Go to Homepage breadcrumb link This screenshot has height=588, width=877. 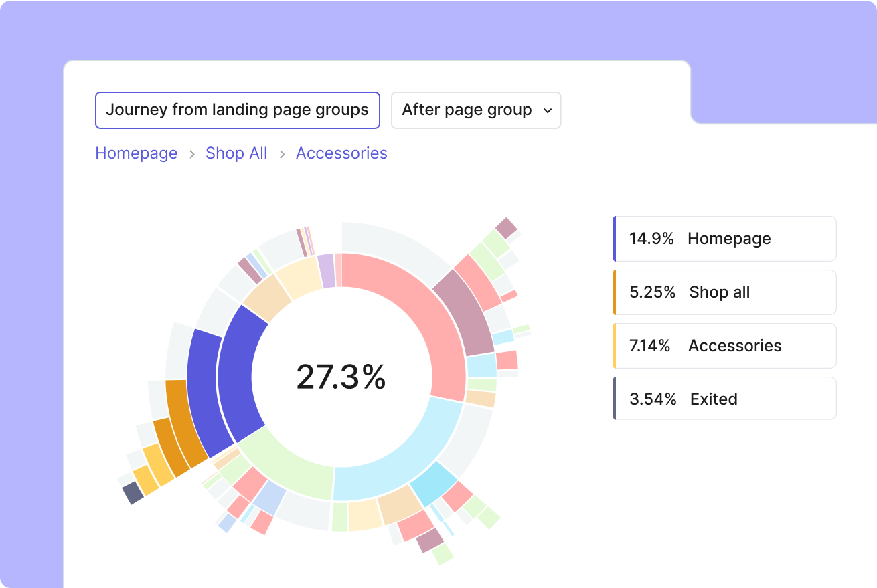pos(137,153)
